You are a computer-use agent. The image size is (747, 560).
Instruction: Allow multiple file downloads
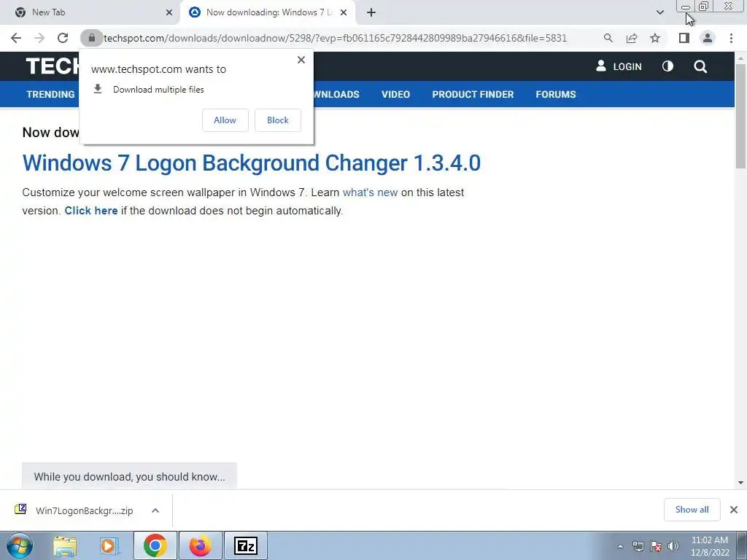pos(225,120)
